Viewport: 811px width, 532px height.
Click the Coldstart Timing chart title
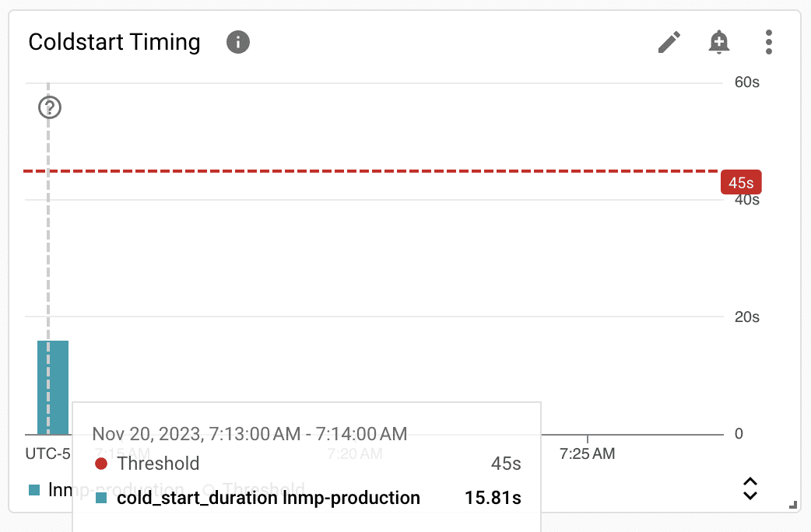click(x=114, y=42)
